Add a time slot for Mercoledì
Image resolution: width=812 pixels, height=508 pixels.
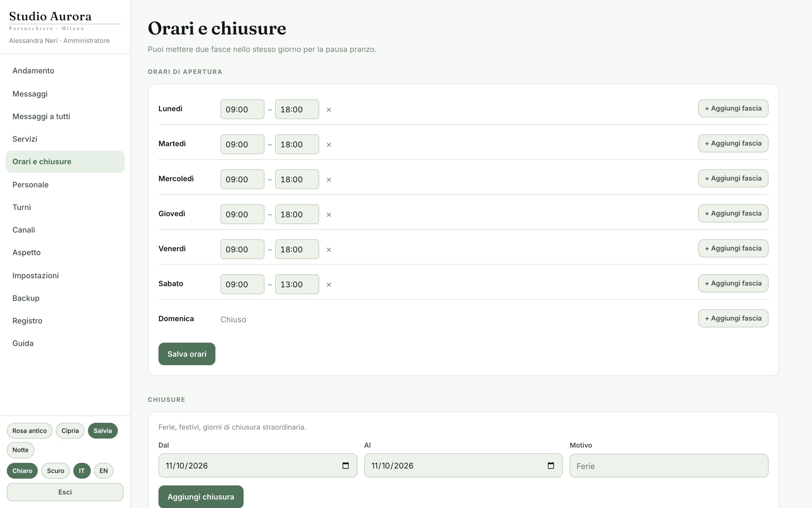point(733,178)
